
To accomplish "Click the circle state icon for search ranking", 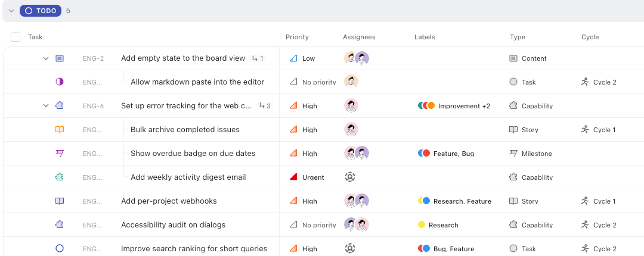I will pyautogui.click(x=60, y=248).
